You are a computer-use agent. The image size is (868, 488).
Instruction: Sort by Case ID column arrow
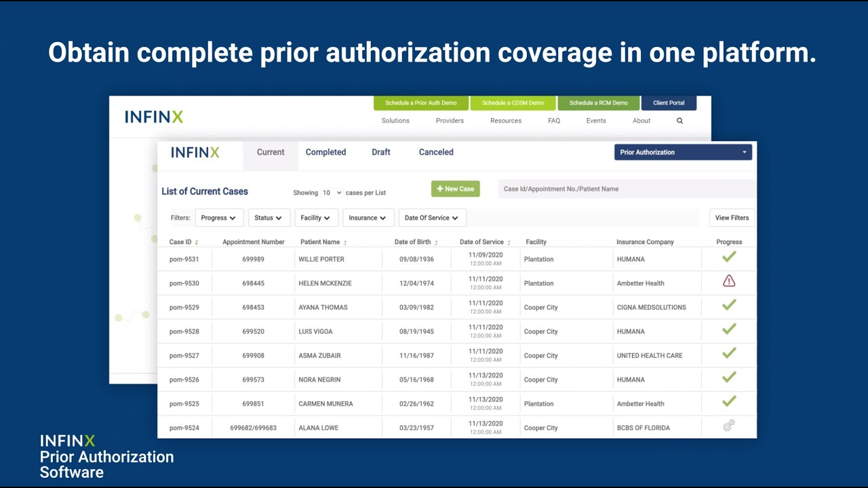(197, 243)
